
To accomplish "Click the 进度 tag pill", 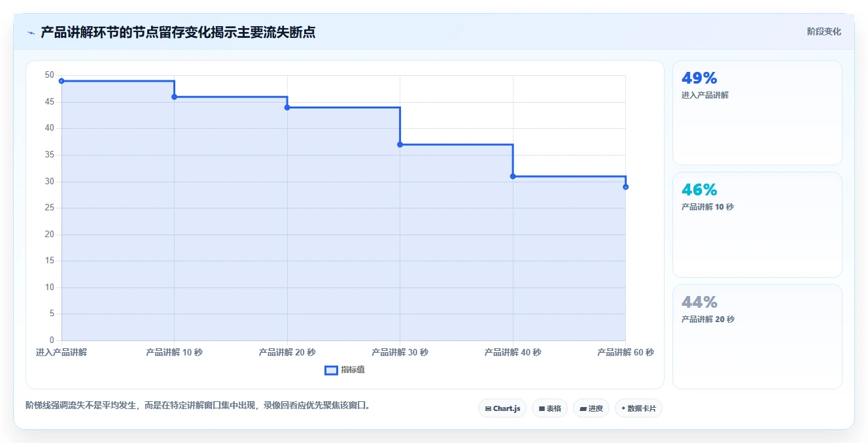I will (591, 408).
